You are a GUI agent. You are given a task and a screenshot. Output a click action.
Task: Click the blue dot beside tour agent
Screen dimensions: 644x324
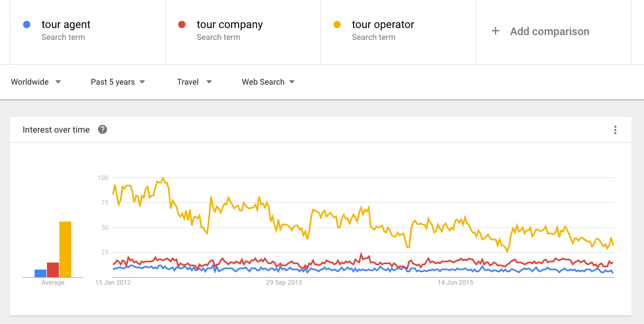26,25
